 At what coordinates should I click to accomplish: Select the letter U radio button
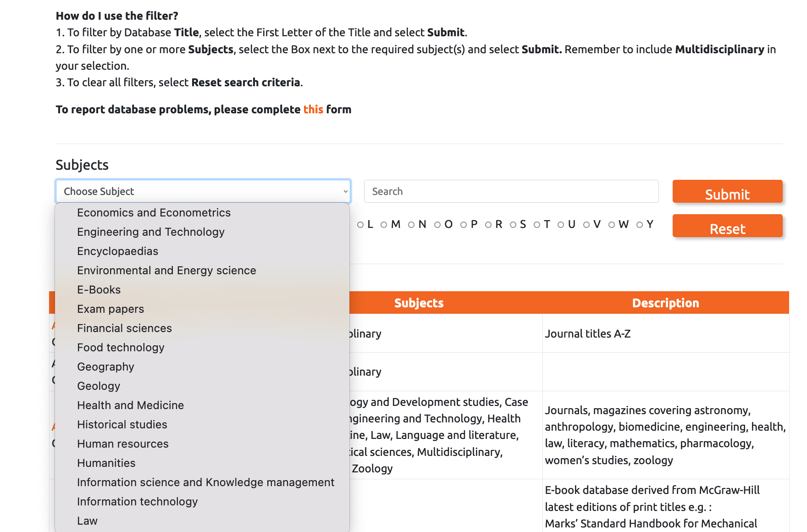coord(561,225)
